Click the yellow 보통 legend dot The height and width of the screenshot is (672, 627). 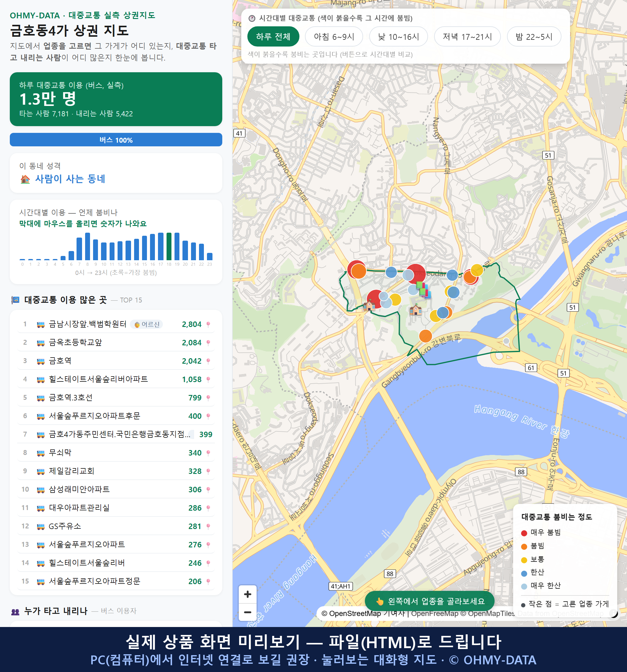point(524,560)
